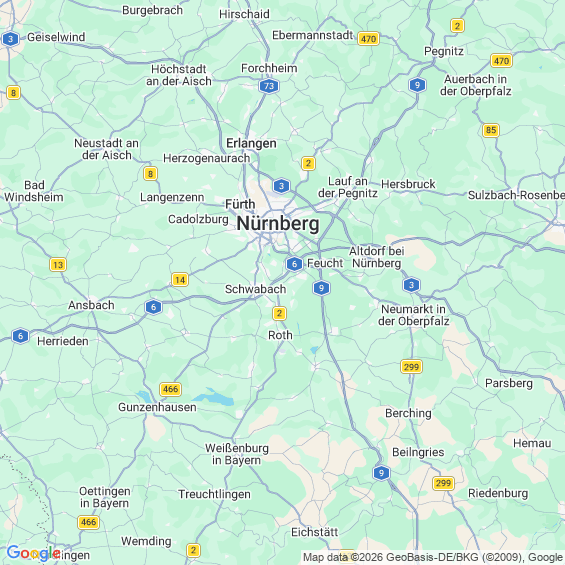Click the Erlangen city label
Image resolution: width=565 pixels, height=565 pixels.
coord(251,143)
